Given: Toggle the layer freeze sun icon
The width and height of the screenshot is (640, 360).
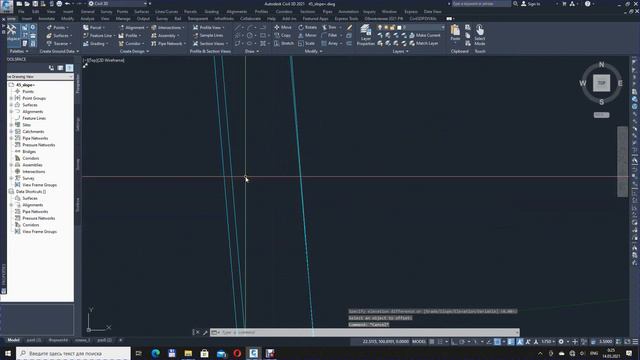Looking at the screenshot, I should [x=386, y=27].
